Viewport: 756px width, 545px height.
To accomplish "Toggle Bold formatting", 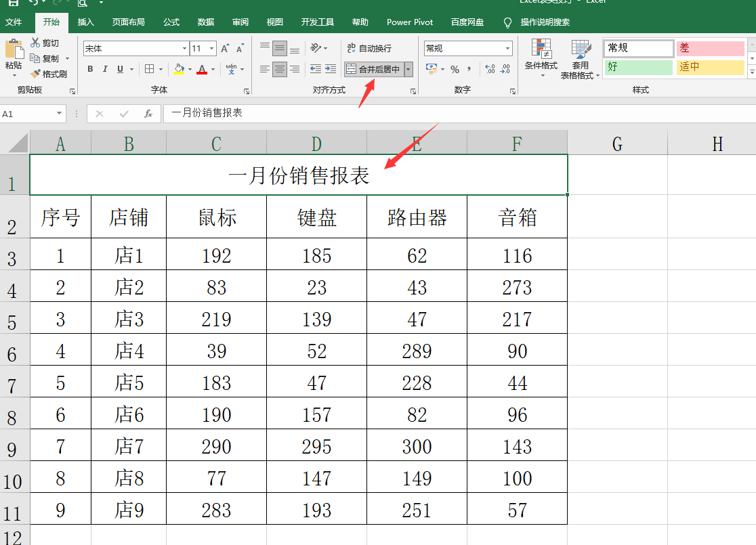I will click(x=90, y=69).
